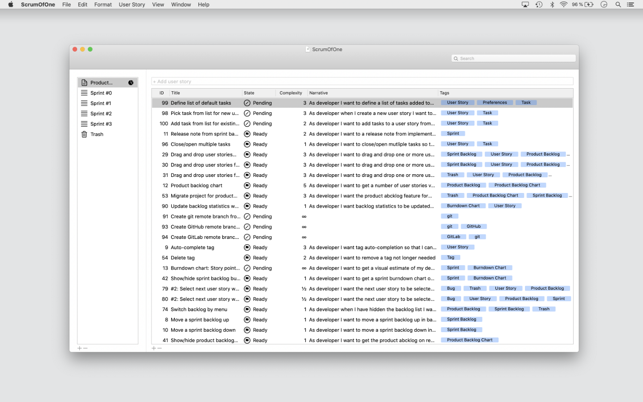Select story 'Show/hide product backlog...'
This screenshot has width=643, height=402.
tap(362, 340)
